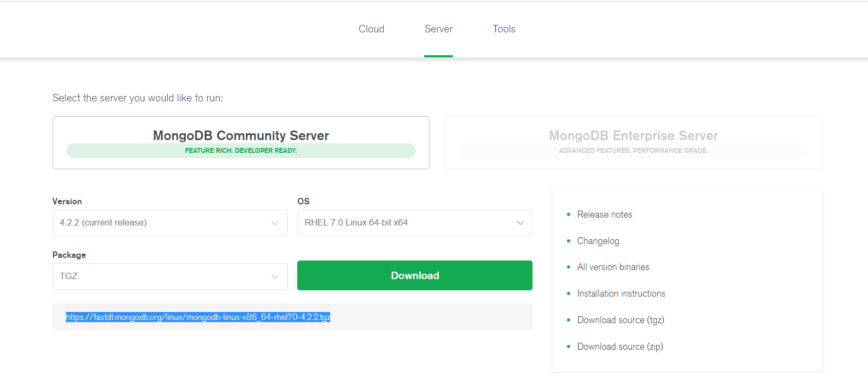Click the highlighted fastdl.mongodb.org download URL
868x373 pixels.
[198, 317]
